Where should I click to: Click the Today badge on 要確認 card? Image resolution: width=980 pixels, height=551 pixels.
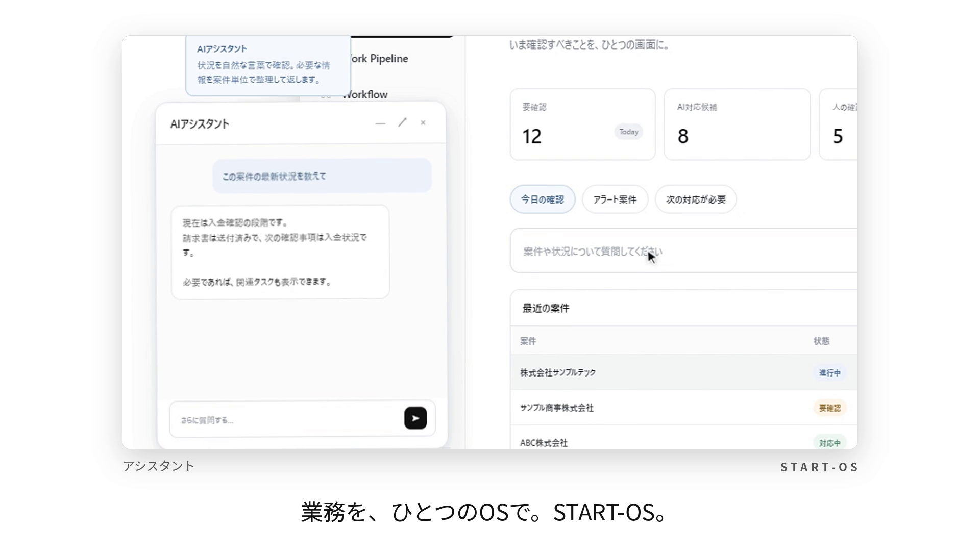(x=629, y=132)
